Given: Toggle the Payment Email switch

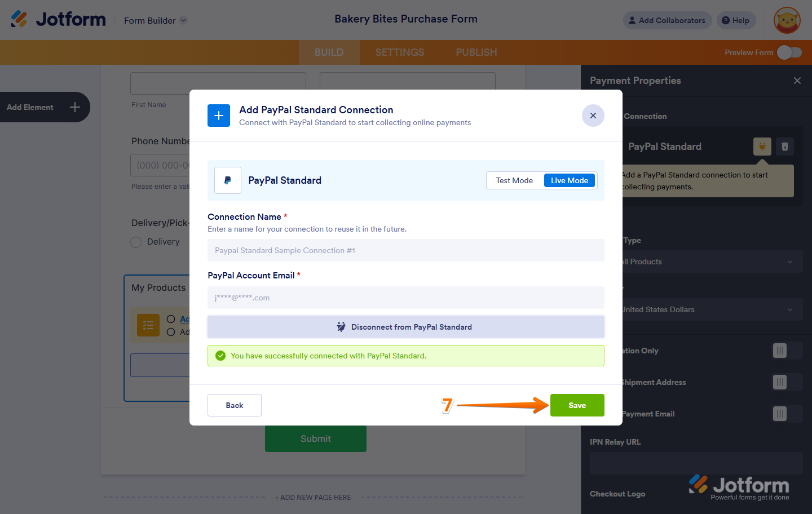Looking at the screenshot, I should point(787,414).
